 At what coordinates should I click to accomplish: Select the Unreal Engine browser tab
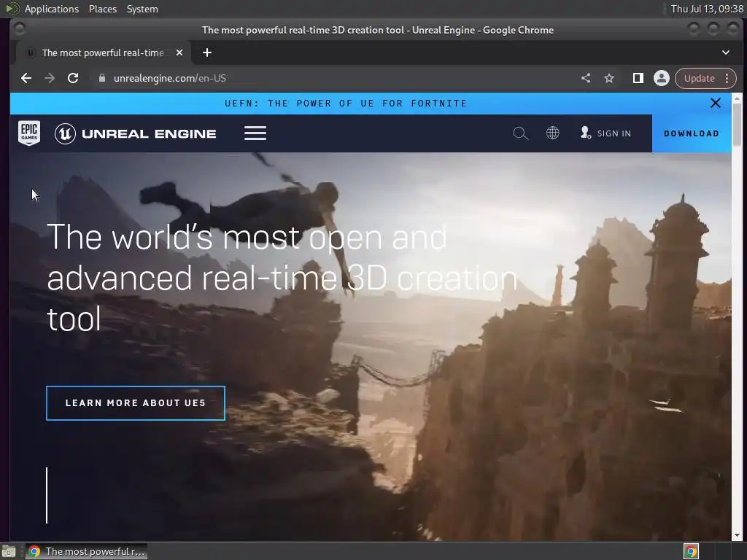pos(103,52)
